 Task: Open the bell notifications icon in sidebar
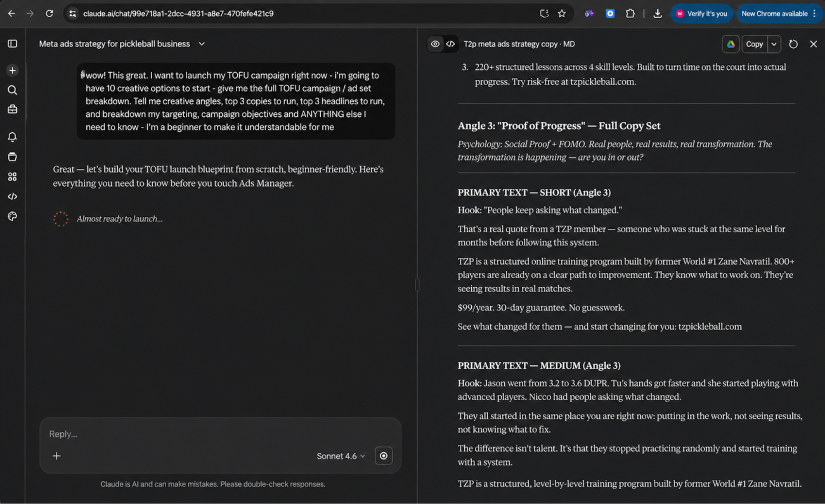tap(12, 137)
